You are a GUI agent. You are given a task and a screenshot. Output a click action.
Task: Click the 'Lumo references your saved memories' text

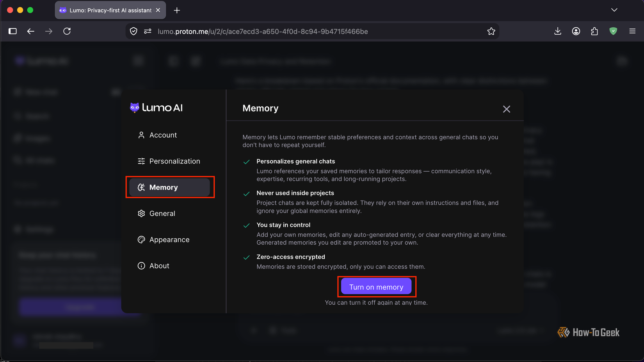coord(374,175)
